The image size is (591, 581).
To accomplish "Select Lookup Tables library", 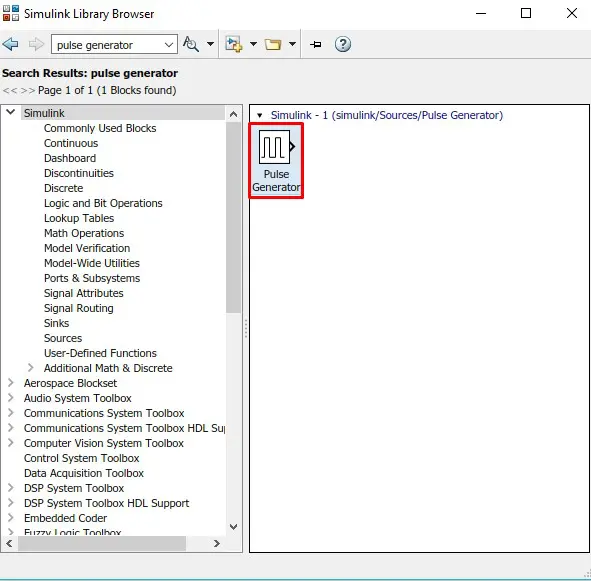I will (x=79, y=218).
